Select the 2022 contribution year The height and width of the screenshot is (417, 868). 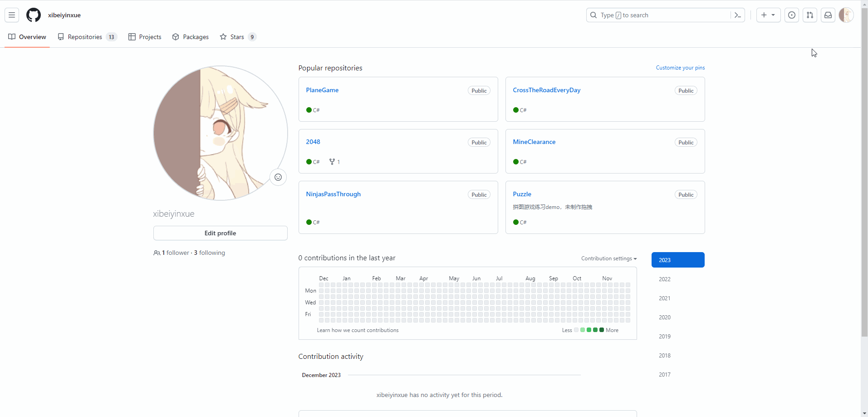665,279
